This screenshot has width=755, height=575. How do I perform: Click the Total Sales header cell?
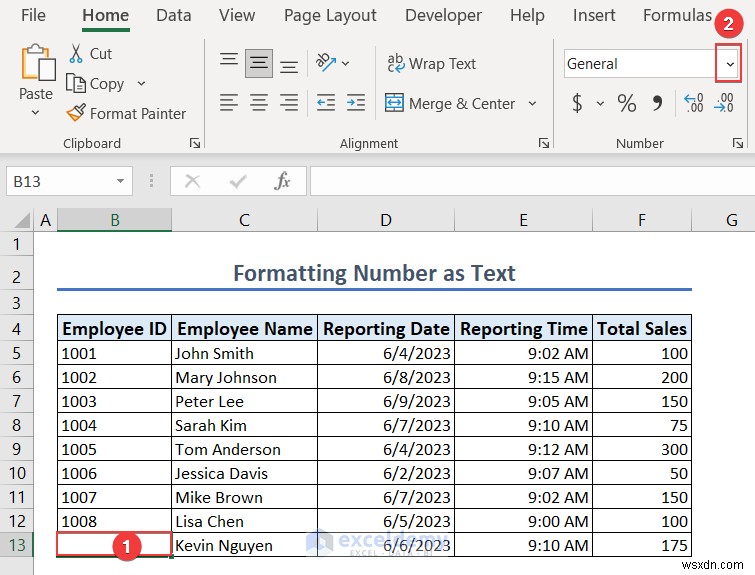pos(642,328)
